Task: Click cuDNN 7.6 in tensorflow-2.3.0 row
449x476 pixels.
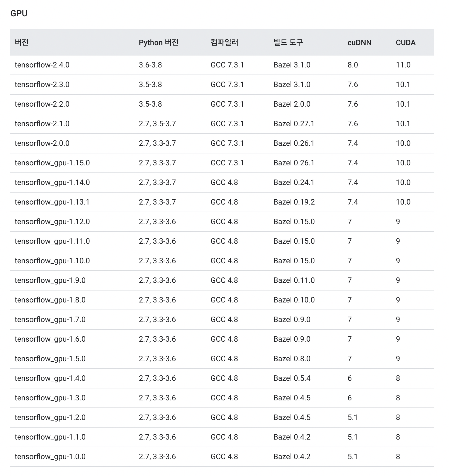Action: click(x=353, y=85)
